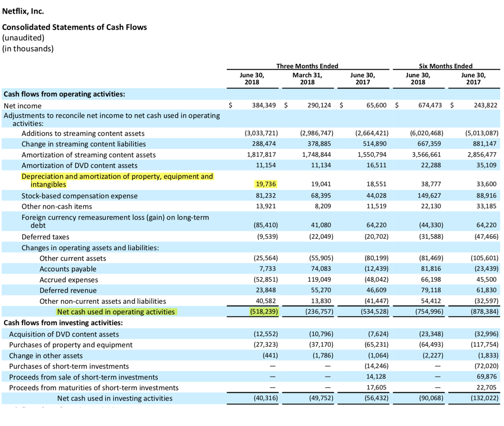Select the value 3,566,661
Viewport: 504px width, 426px height.
coord(427,154)
